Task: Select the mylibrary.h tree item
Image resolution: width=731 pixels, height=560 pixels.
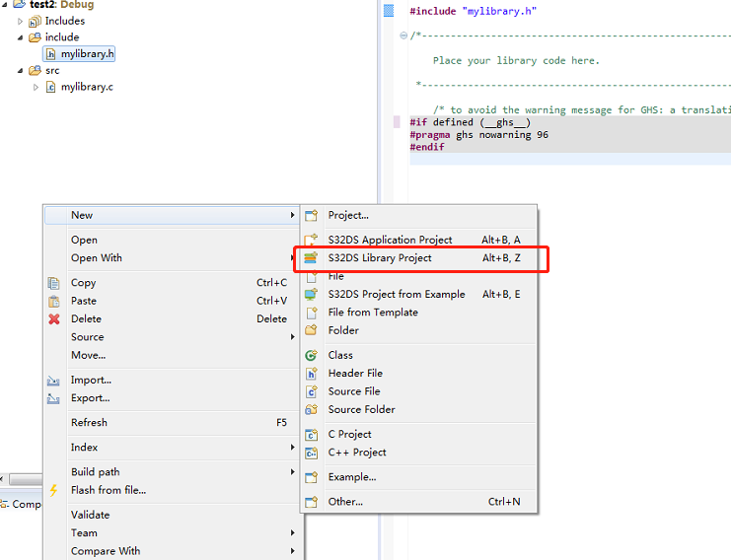Action: tap(79, 54)
